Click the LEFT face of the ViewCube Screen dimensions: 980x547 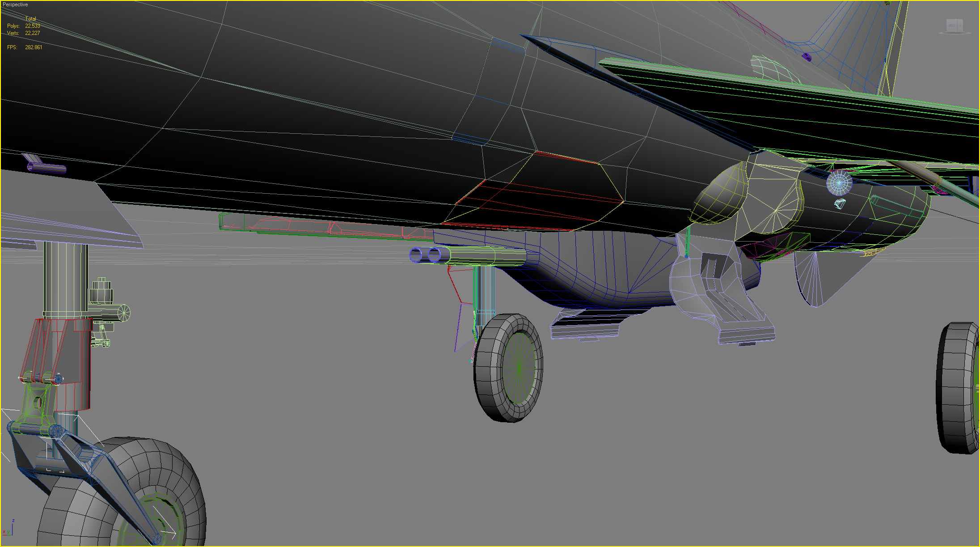(x=960, y=25)
